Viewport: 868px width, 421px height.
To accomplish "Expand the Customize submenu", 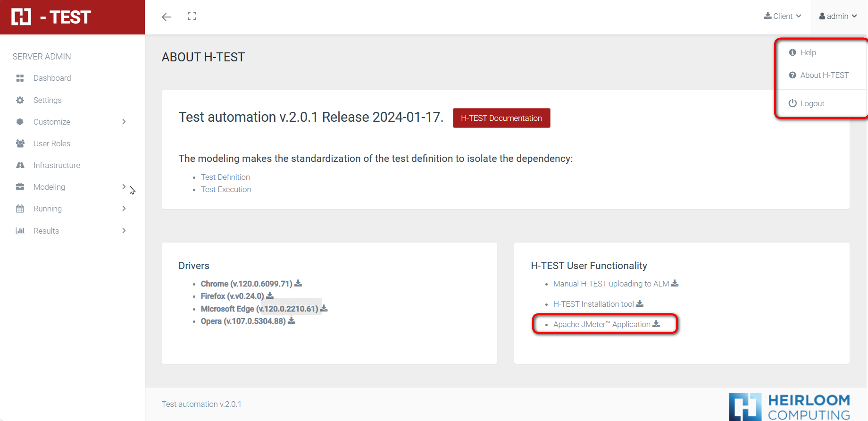I will coord(124,122).
